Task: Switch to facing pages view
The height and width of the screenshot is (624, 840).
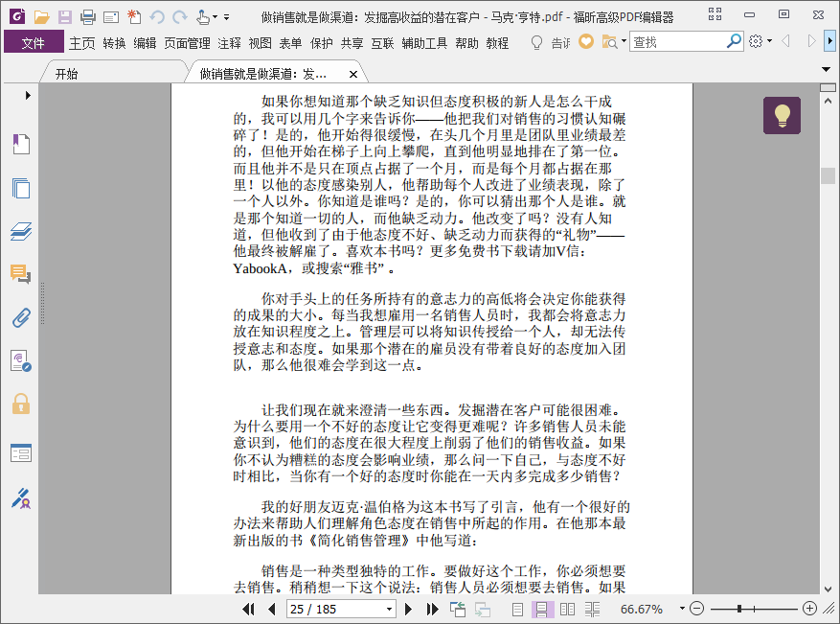Action: (x=567, y=610)
